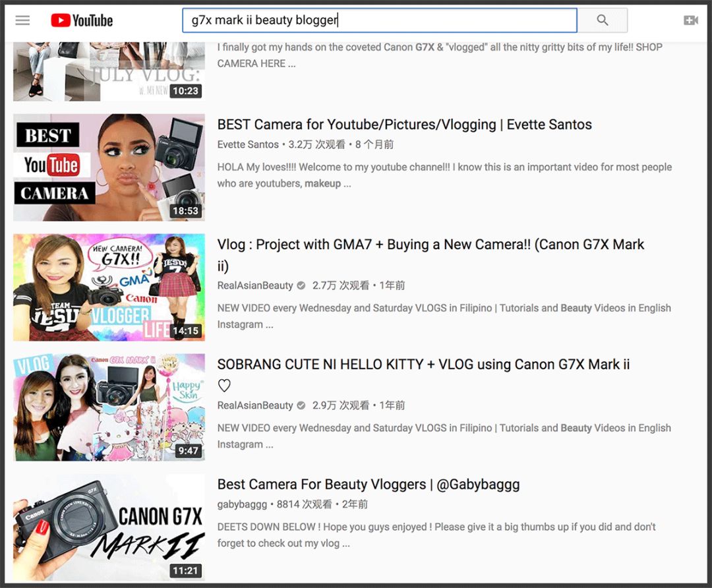Open 'Best Camera For Beauty Vloggers' title
The width and height of the screenshot is (712, 588).
pos(369,485)
